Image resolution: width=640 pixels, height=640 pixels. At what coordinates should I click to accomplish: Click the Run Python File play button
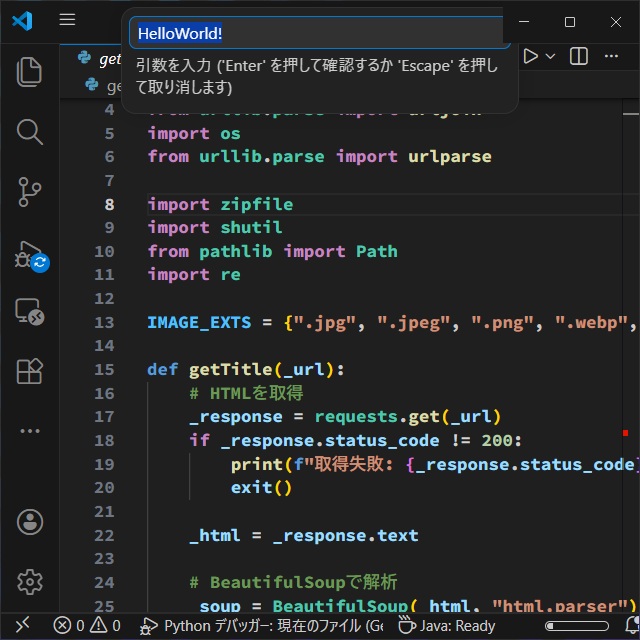tap(531, 57)
